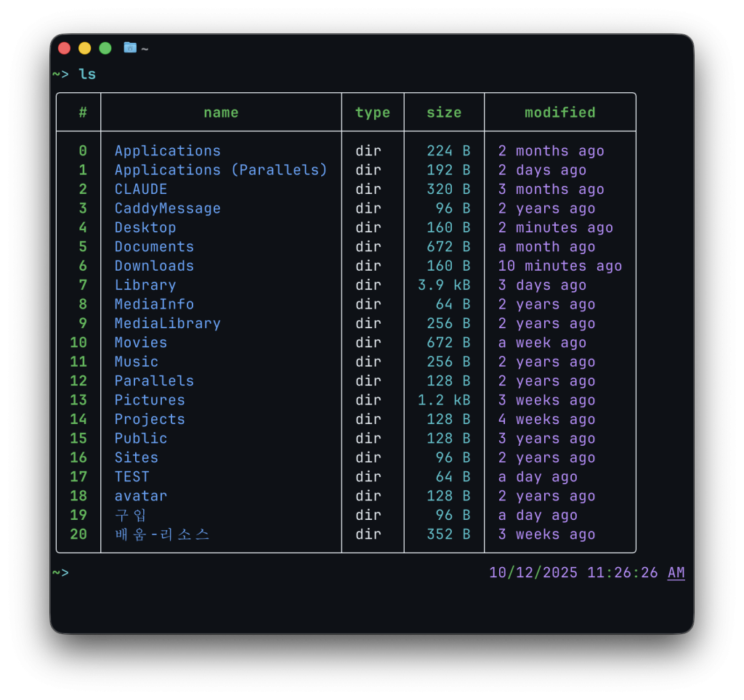Select the Downloads directory name
The image size is (744, 700).
154,266
